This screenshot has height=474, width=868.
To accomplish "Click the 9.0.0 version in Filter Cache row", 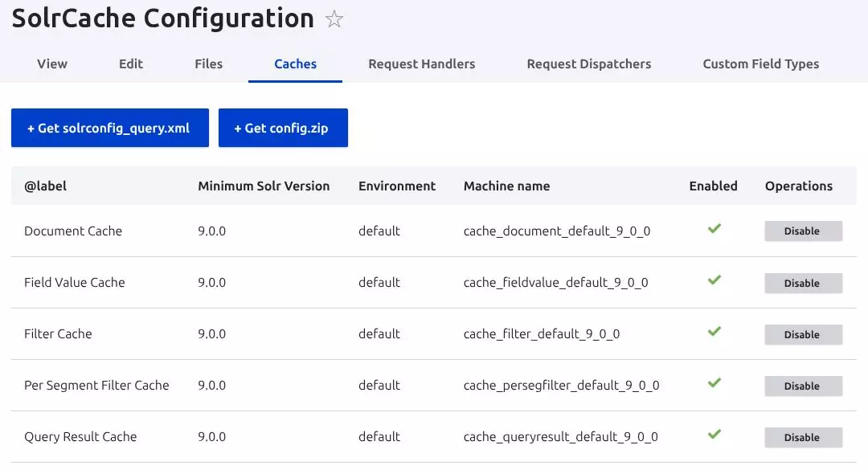I will (x=212, y=334).
